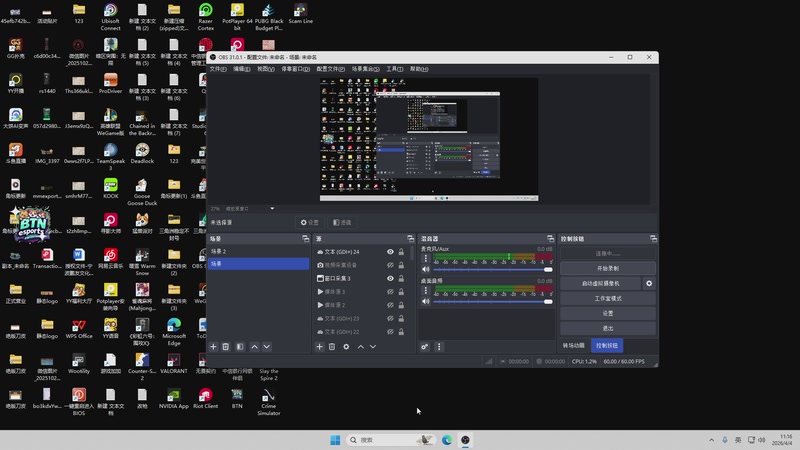Open the 视图(V) menu
The width and height of the screenshot is (800, 450).
(x=265, y=69)
